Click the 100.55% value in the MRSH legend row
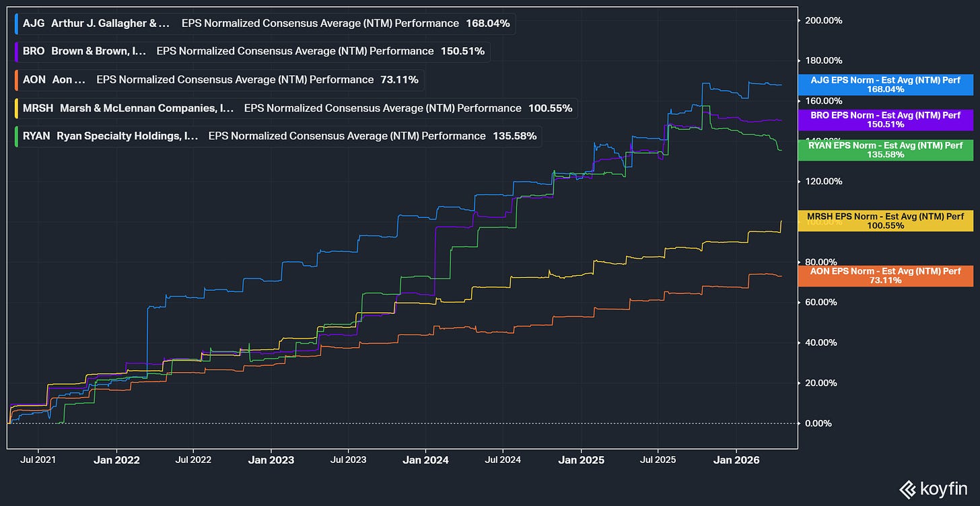 tap(550, 108)
